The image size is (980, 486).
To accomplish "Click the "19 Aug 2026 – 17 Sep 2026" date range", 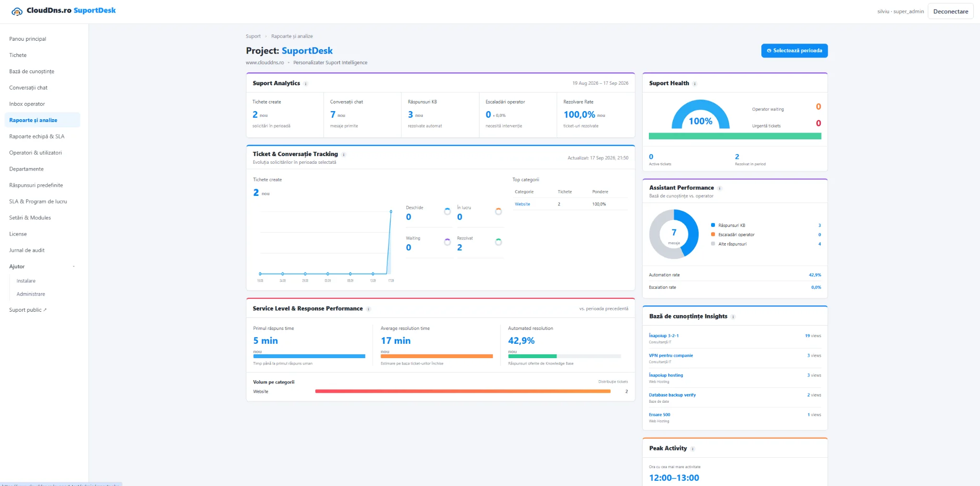I will tap(601, 83).
